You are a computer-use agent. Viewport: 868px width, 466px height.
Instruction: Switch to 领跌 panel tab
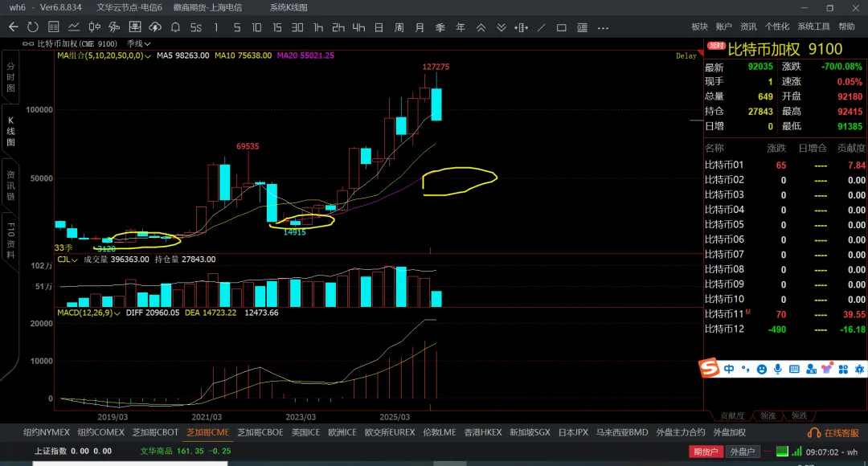click(x=799, y=415)
